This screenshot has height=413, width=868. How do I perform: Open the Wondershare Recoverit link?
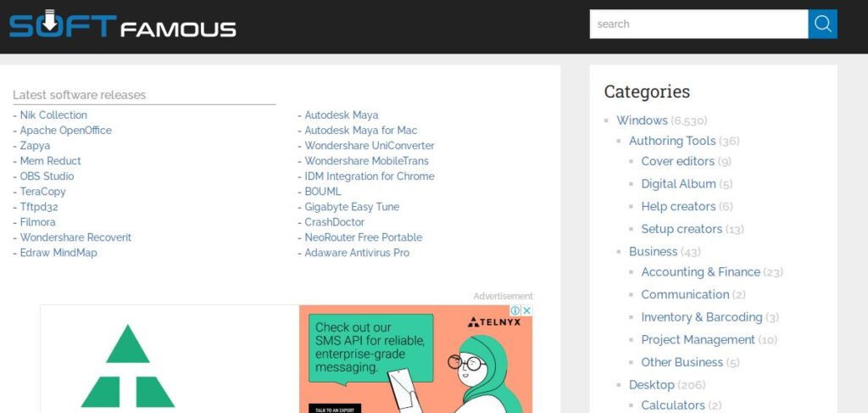tap(75, 237)
